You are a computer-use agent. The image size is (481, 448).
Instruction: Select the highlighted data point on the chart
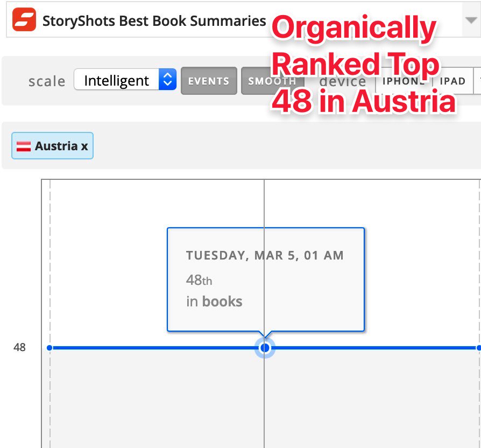tap(264, 348)
